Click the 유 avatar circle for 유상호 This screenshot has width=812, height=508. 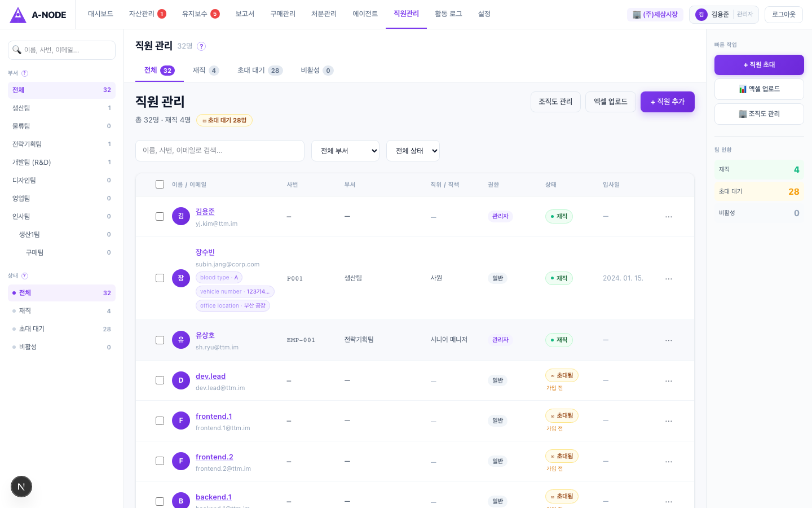pos(181,340)
